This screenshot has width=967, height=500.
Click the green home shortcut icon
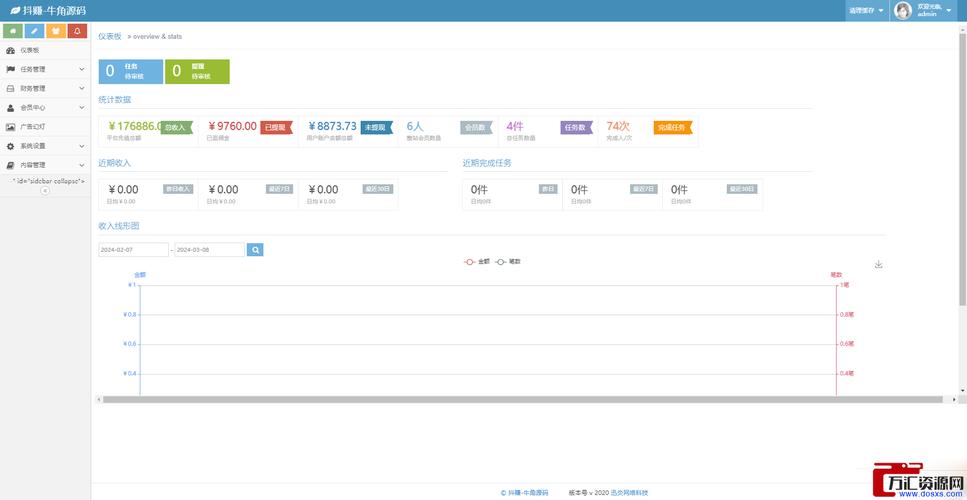pos(13,31)
